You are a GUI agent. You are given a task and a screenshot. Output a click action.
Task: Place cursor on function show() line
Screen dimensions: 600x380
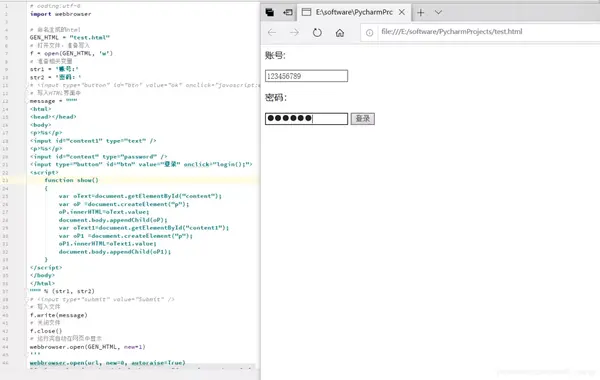click(71, 180)
